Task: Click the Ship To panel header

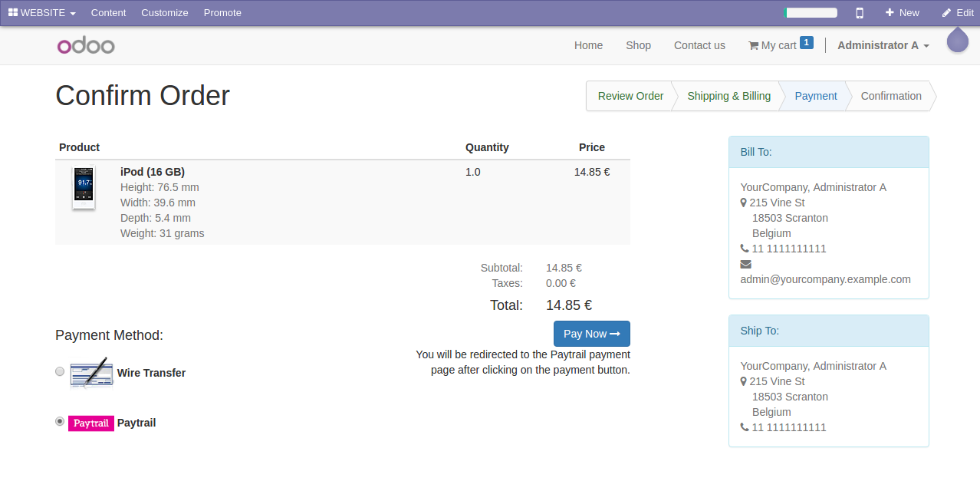Action: 828,331
